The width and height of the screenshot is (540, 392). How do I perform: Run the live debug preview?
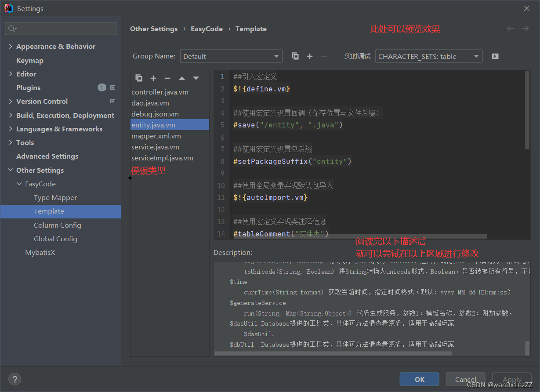pyautogui.click(x=495, y=56)
